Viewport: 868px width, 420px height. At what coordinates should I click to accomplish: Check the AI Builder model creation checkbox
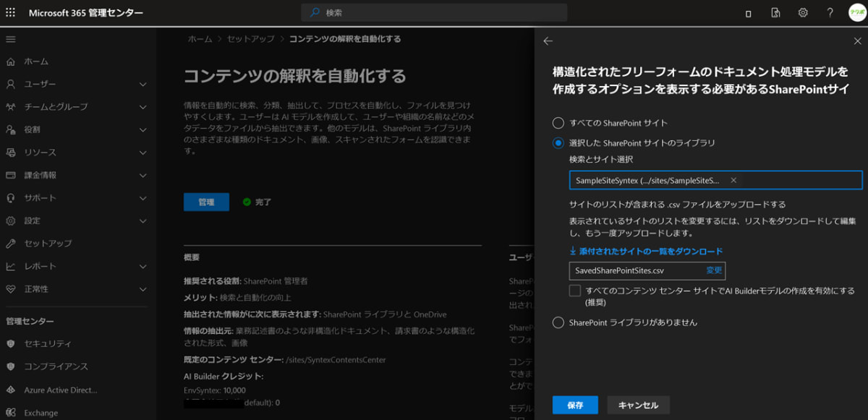coord(575,291)
